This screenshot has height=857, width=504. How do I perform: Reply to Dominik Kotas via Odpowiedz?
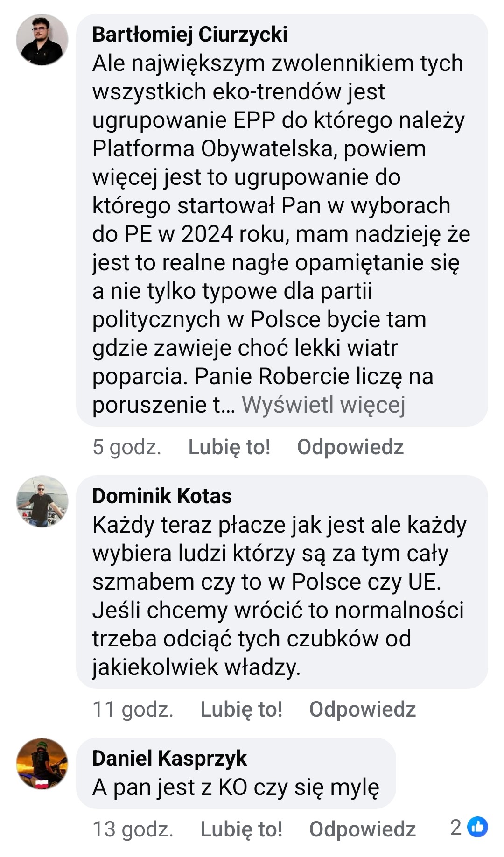coord(363,709)
